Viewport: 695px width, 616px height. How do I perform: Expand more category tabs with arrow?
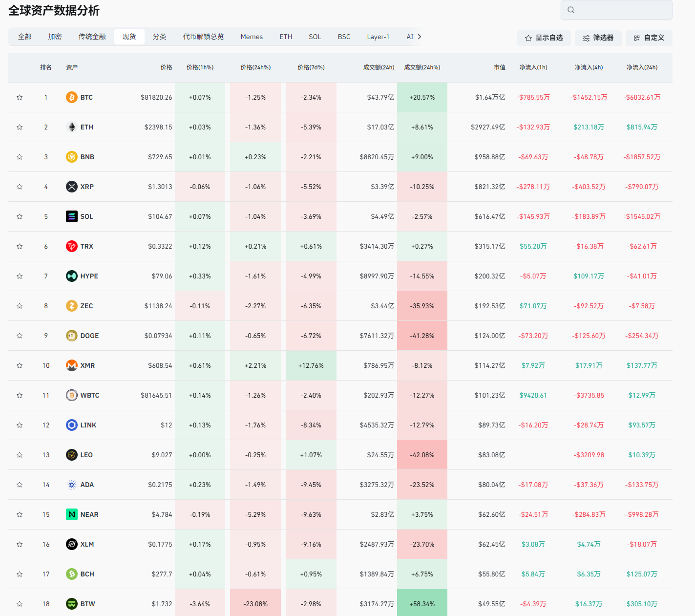point(420,37)
